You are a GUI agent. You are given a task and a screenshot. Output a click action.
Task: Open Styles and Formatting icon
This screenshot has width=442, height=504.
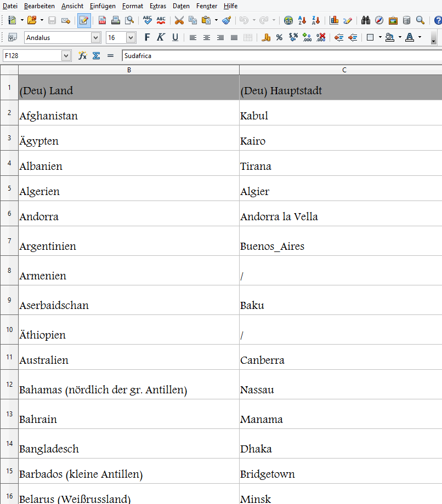point(12,37)
